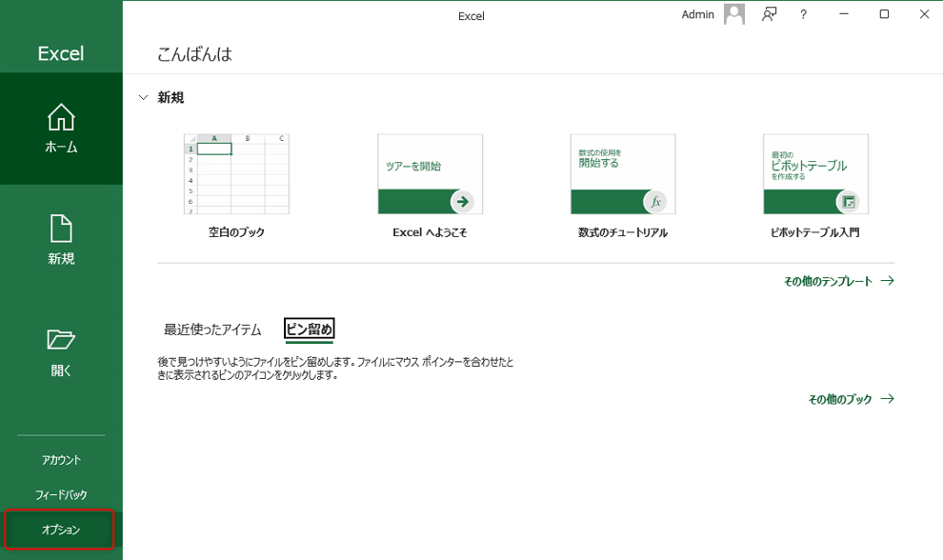
Task: Click その他のテンプレート link
Action: click(x=838, y=281)
